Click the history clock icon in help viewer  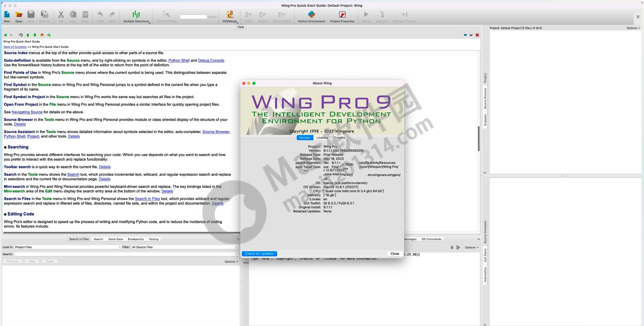point(21,35)
